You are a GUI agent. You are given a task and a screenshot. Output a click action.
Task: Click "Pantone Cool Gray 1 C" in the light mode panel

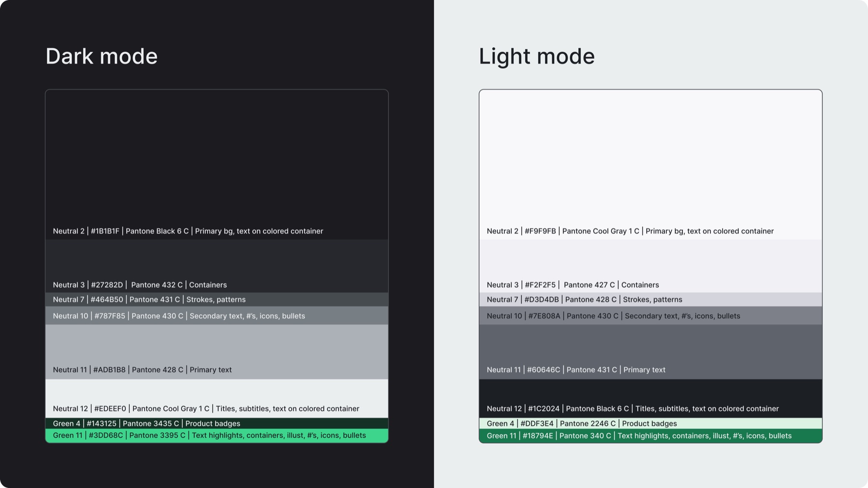point(600,231)
